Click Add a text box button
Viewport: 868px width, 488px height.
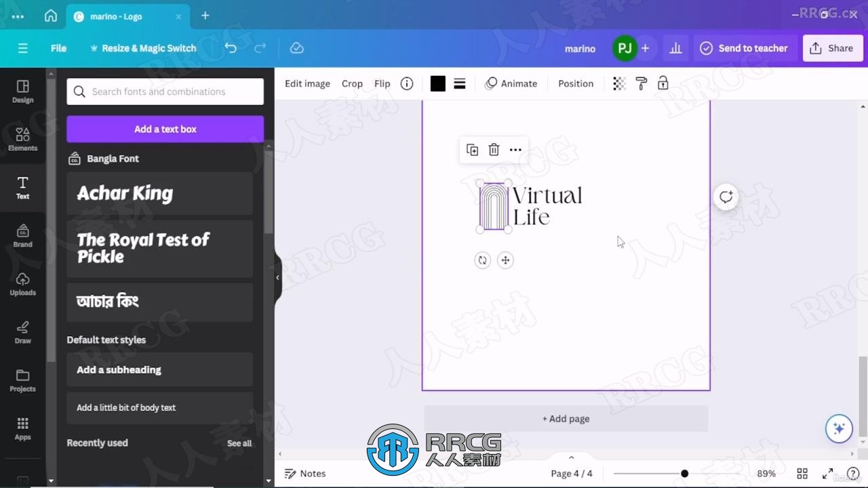coord(165,129)
